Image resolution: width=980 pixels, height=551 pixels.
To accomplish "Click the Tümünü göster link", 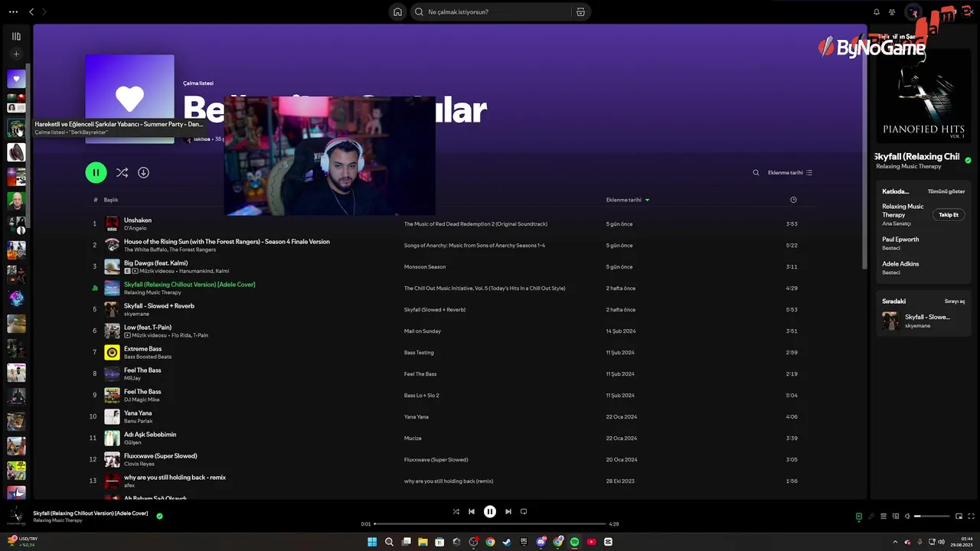I will (x=946, y=191).
